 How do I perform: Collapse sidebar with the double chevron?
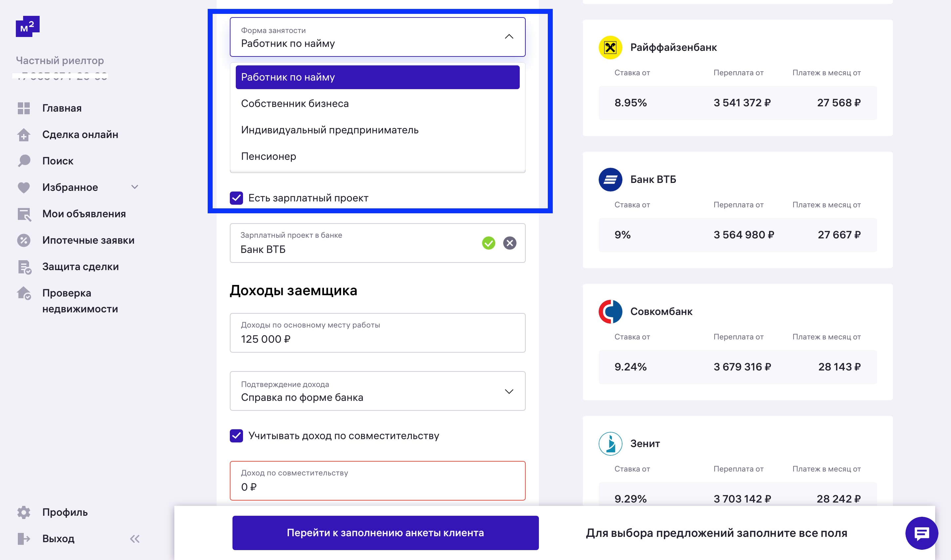135,539
